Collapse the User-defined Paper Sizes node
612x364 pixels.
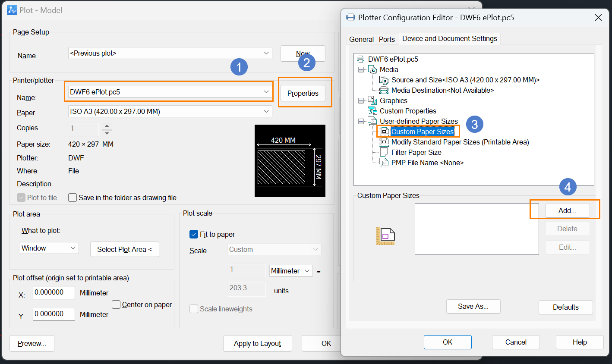[361, 121]
